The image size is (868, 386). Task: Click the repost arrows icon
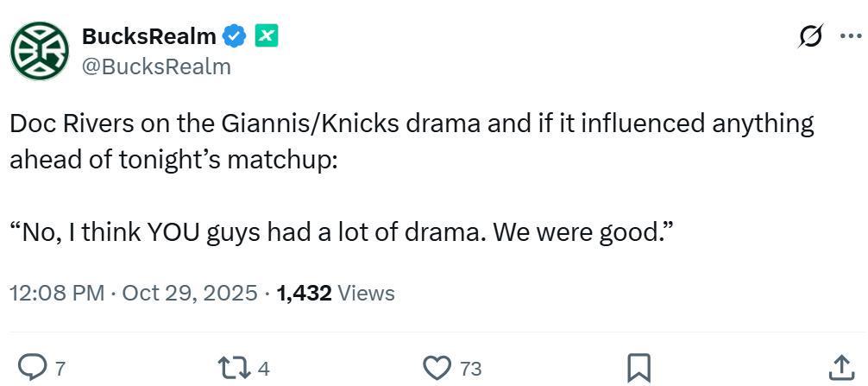236,368
